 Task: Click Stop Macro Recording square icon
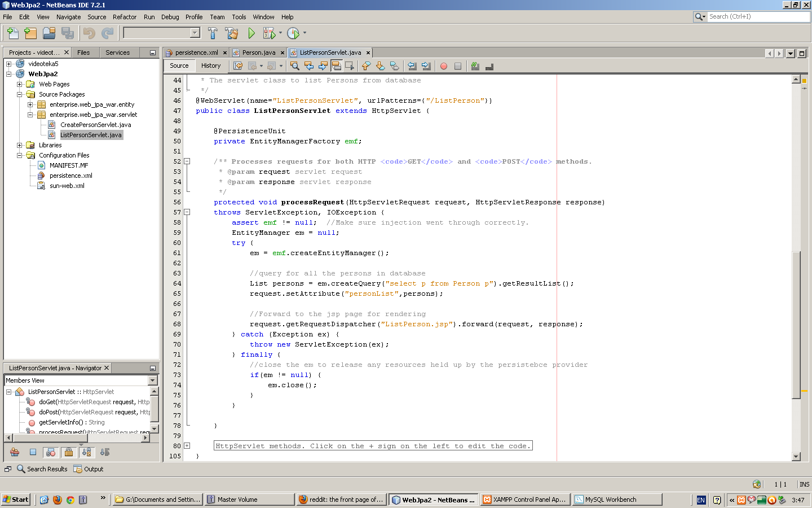458,66
